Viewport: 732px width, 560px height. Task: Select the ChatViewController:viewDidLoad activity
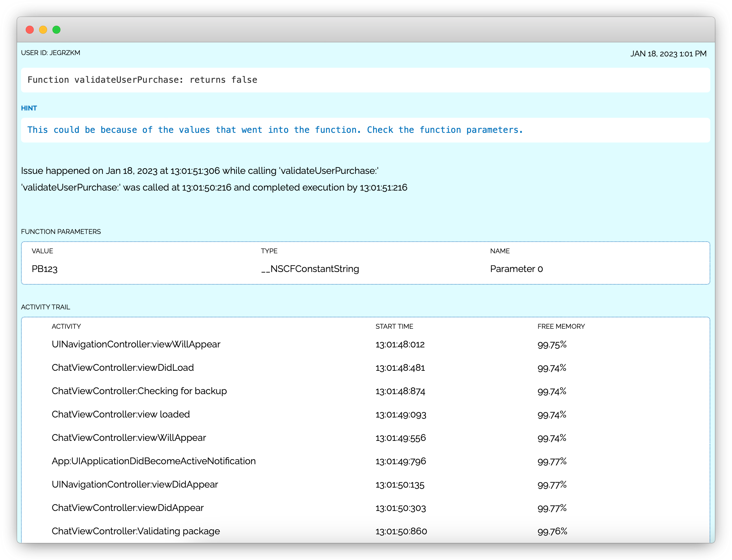(123, 368)
